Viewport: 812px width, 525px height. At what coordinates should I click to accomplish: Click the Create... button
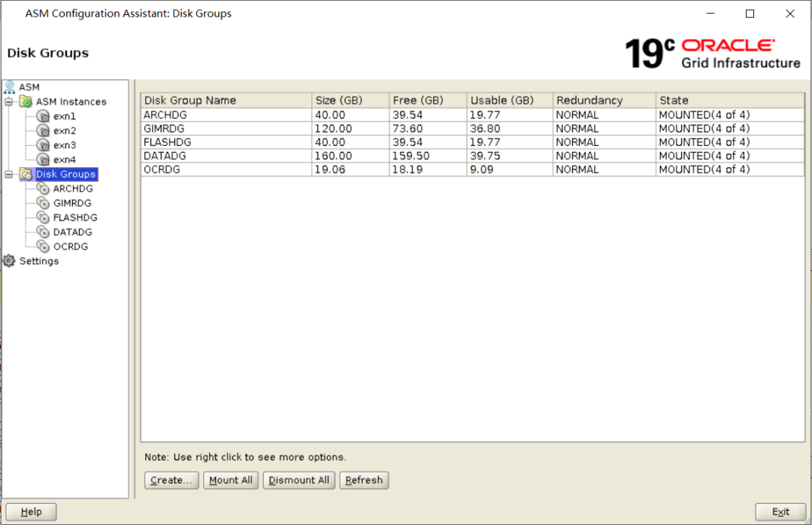[171, 481]
